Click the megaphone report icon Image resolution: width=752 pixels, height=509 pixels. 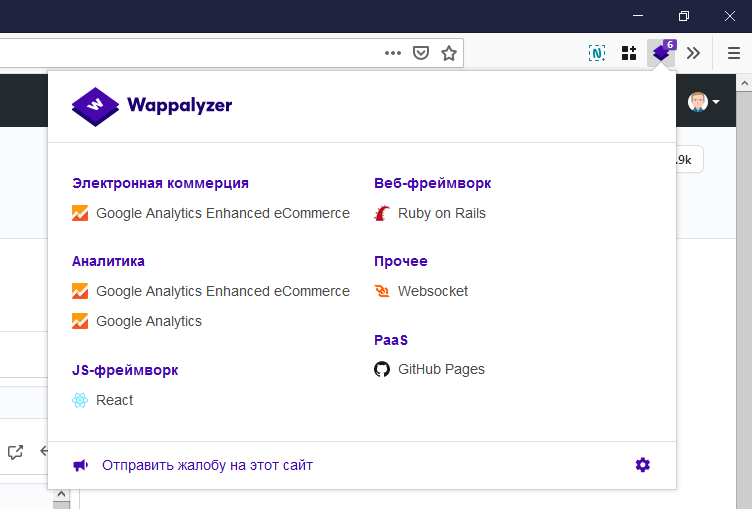81,465
